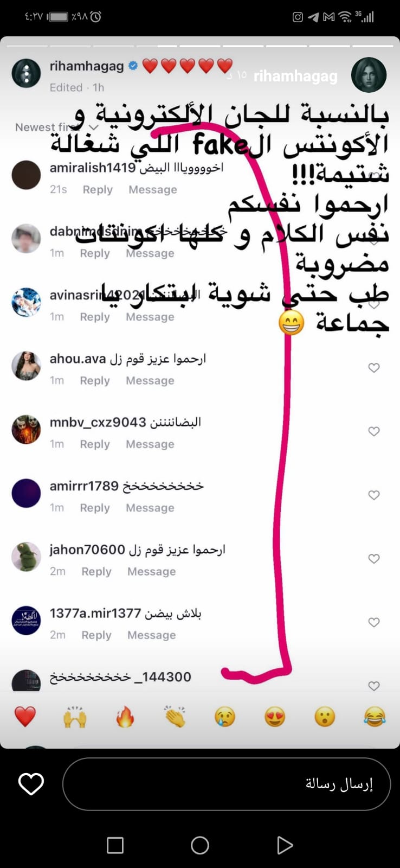Image resolution: width=400 pixels, height=868 pixels.
Task: Message the user 1377a.mir1377
Action: click(x=152, y=635)
